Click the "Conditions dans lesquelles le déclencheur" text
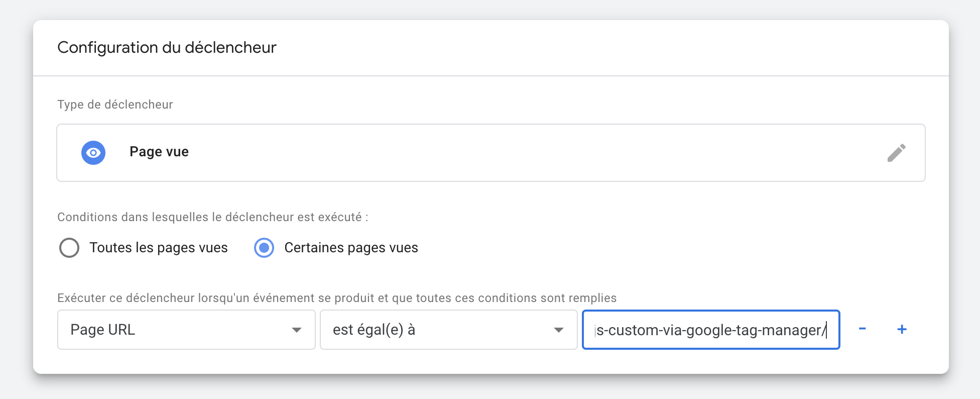980x399 pixels. [212, 217]
